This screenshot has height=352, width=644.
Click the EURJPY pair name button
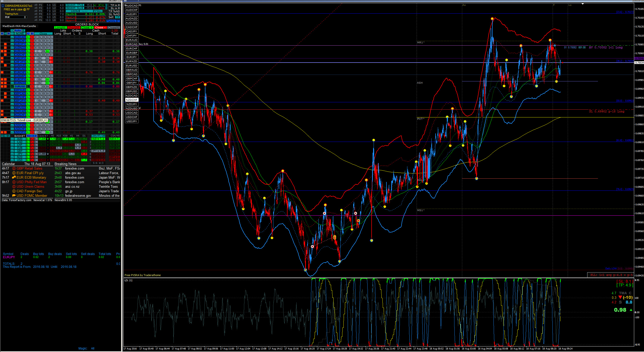click(x=20, y=79)
